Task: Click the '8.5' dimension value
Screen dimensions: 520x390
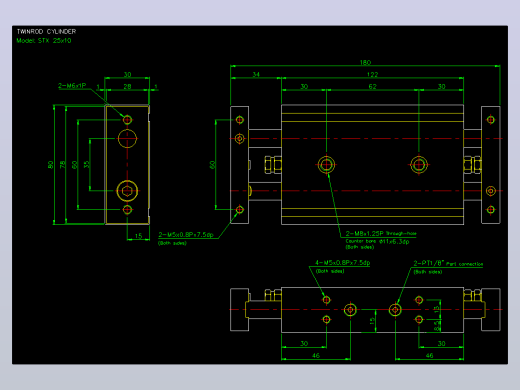Action: pyautogui.click(x=436, y=326)
